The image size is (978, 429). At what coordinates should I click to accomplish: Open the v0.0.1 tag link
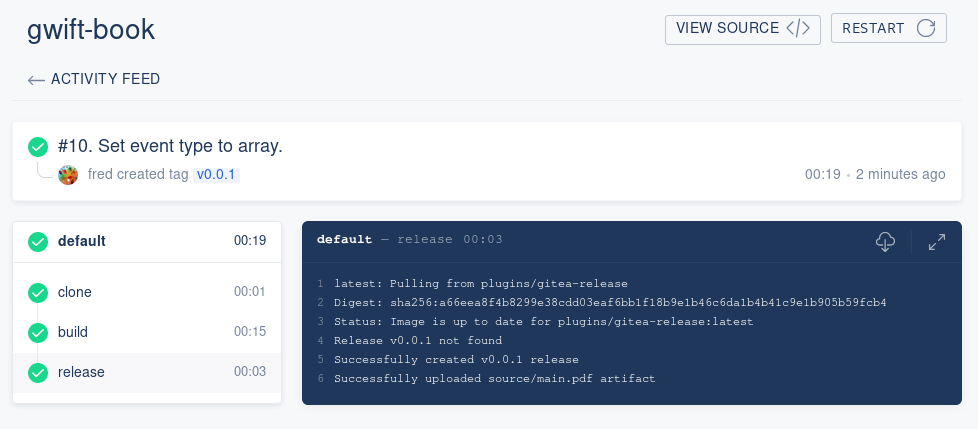click(x=216, y=175)
